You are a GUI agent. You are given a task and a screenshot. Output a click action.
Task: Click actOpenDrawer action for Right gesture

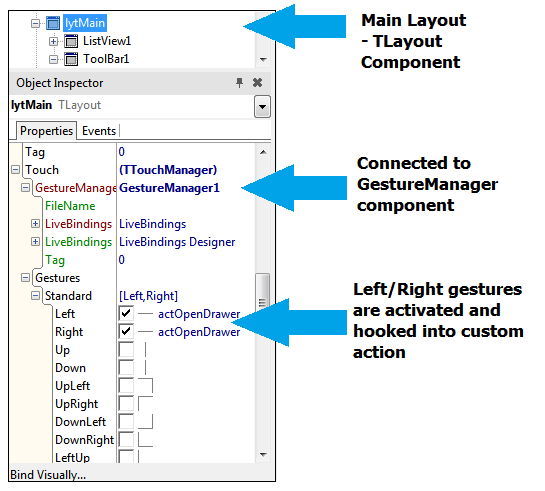[x=199, y=332]
